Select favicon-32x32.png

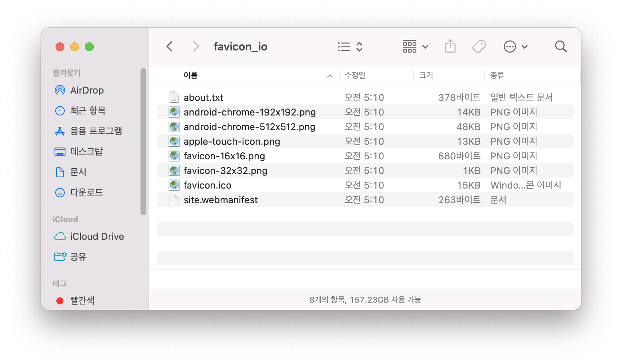365,170
